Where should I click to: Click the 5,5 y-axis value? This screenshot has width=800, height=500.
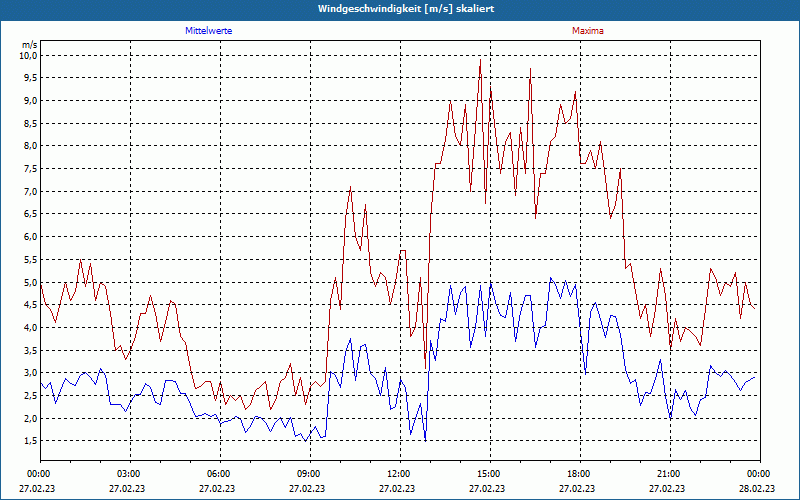point(31,259)
